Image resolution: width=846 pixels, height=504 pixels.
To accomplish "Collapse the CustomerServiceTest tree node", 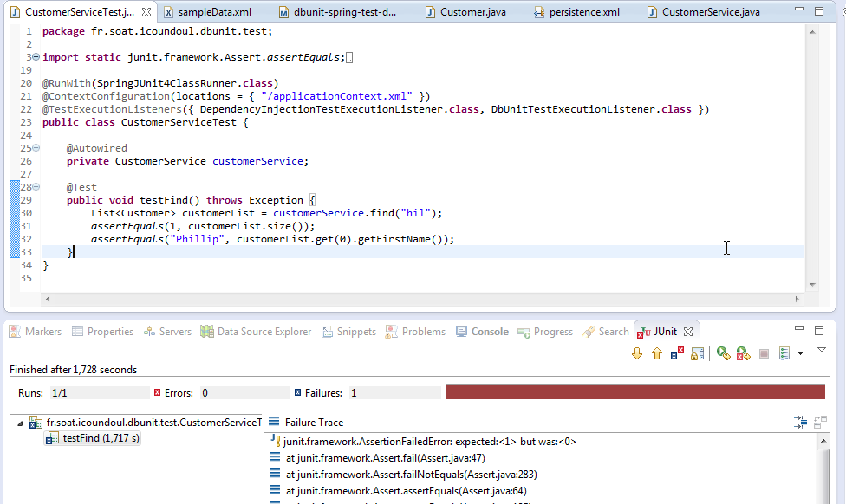I will point(20,423).
